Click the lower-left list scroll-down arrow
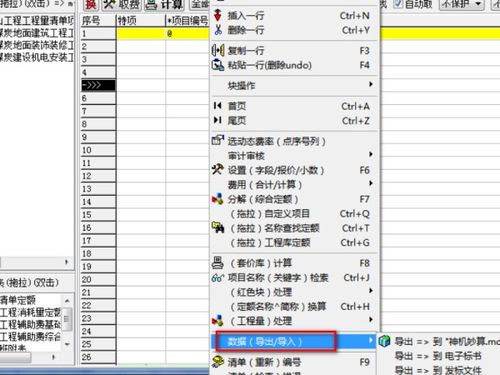Viewport: 500px width, 375px height. [x=67, y=344]
